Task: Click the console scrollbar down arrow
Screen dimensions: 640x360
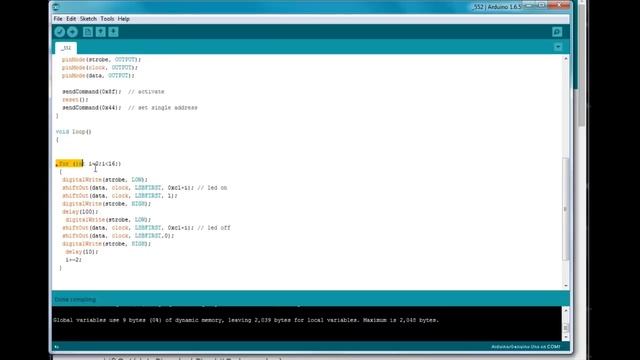Action: click(x=566, y=337)
